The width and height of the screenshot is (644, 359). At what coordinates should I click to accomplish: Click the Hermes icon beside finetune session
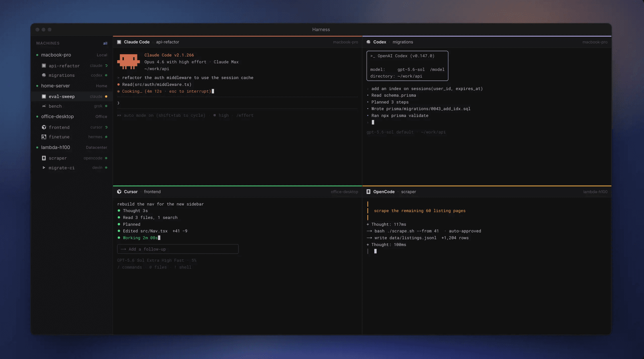point(44,137)
